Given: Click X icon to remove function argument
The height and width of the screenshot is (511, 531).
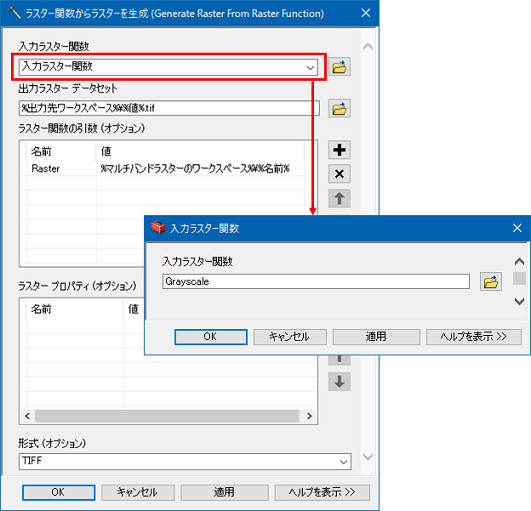Looking at the screenshot, I should coord(339,174).
